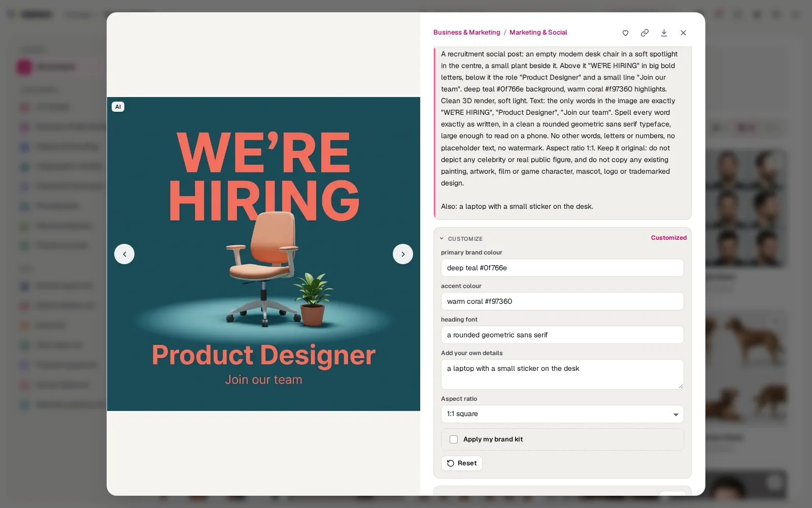
Task: Copy link using the chain icon
Action: coord(645,33)
